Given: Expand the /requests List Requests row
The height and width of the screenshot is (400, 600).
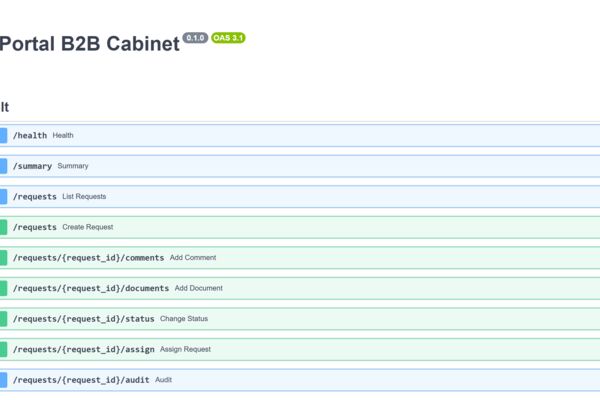Looking at the screenshot, I should tap(300, 197).
